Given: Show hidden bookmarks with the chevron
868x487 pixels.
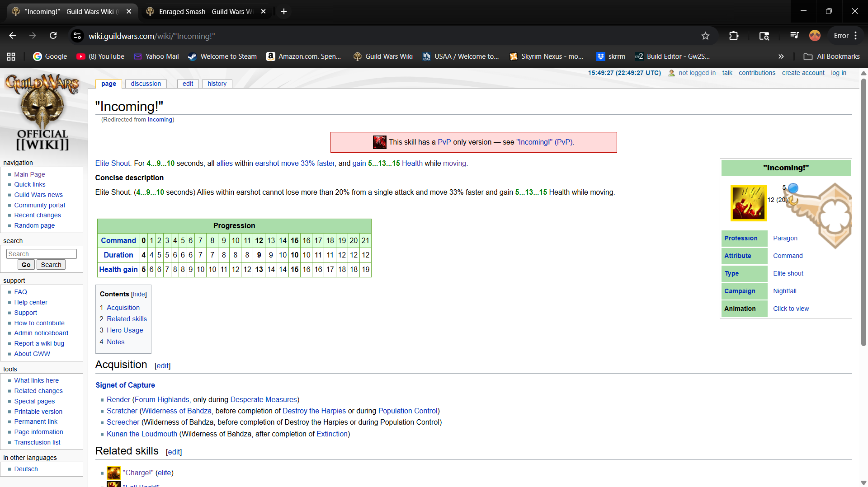Looking at the screenshot, I should click(x=781, y=56).
